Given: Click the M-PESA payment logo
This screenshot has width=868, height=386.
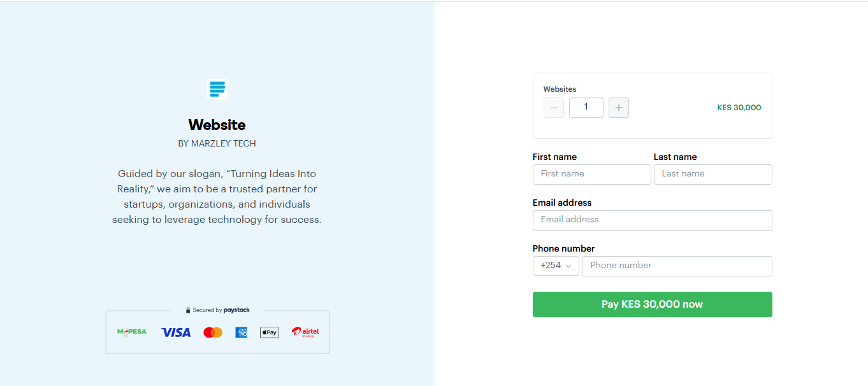Looking at the screenshot, I should (x=132, y=332).
